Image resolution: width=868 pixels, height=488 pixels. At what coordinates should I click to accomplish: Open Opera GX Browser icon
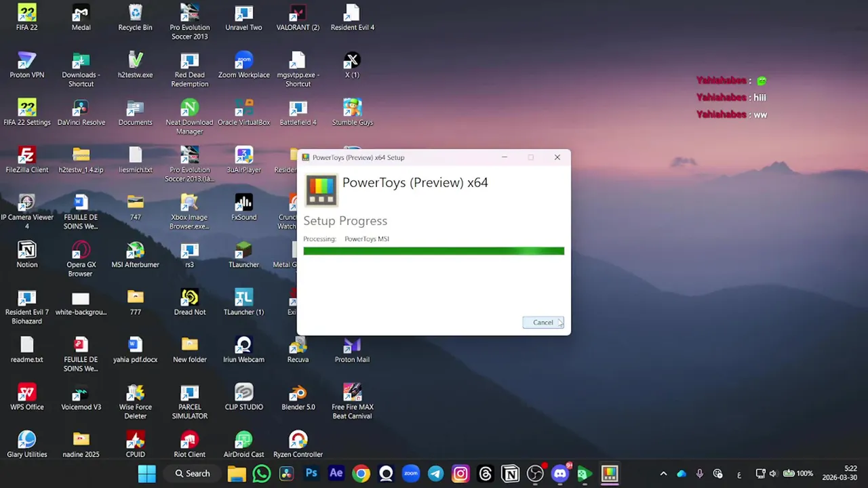click(81, 259)
